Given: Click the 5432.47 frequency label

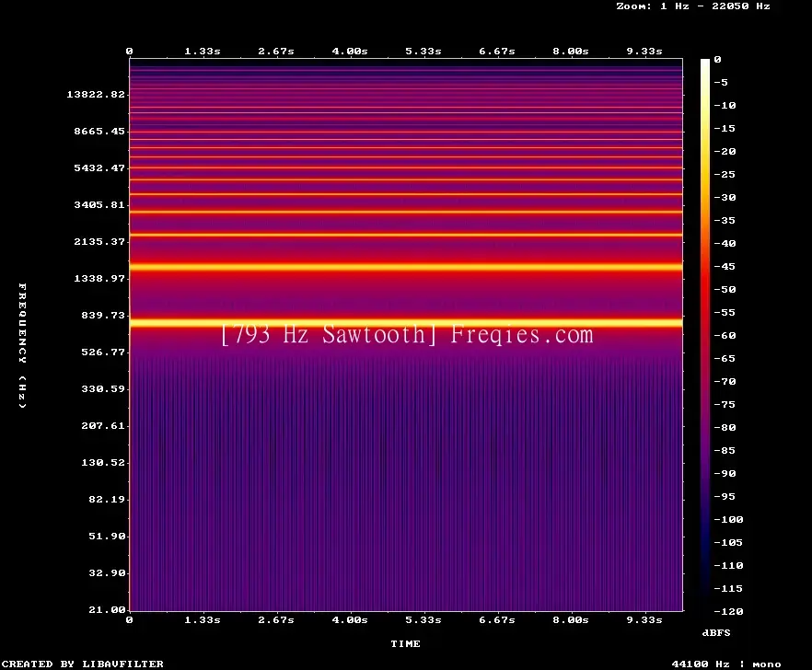Looking at the screenshot, I should [x=99, y=167].
